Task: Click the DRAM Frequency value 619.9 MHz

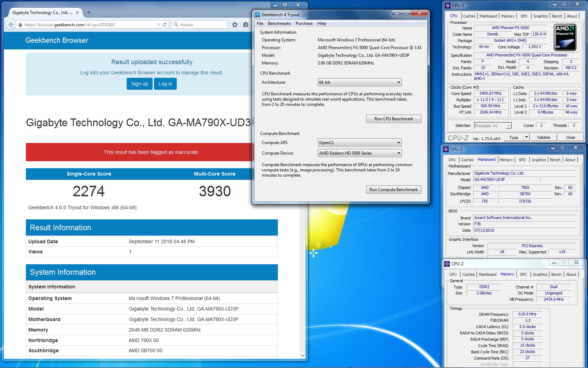Action: coord(527,314)
